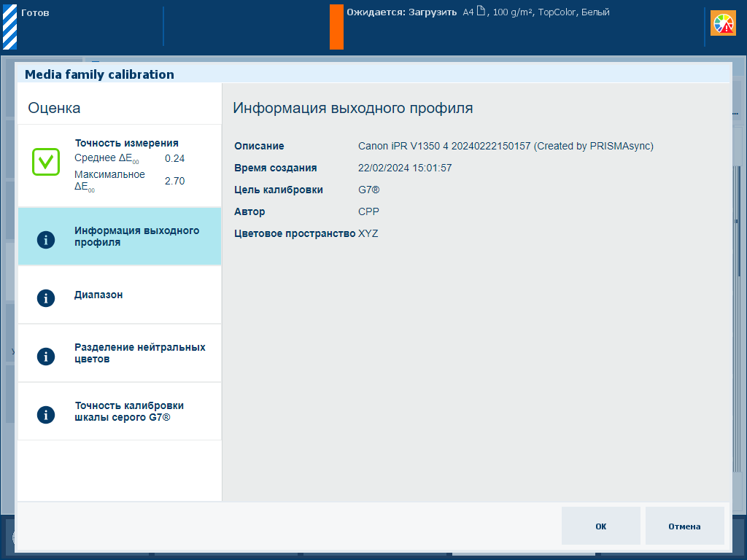Image resolution: width=747 pixels, height=560 pixels.
Task: Click info icon beside Диапазон
Action: pos(46,298)
